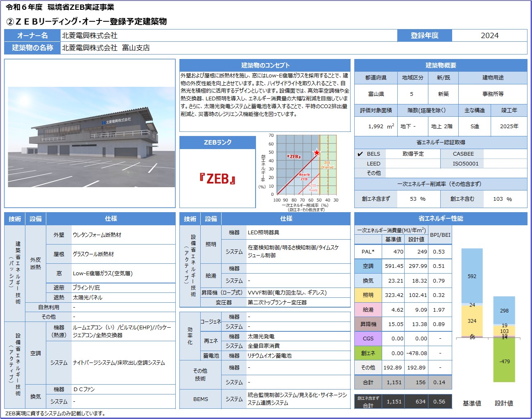The width and height of the screenshot is (532, 419).
Task: Click the 103 % reduction value
Action: [503, 199]
